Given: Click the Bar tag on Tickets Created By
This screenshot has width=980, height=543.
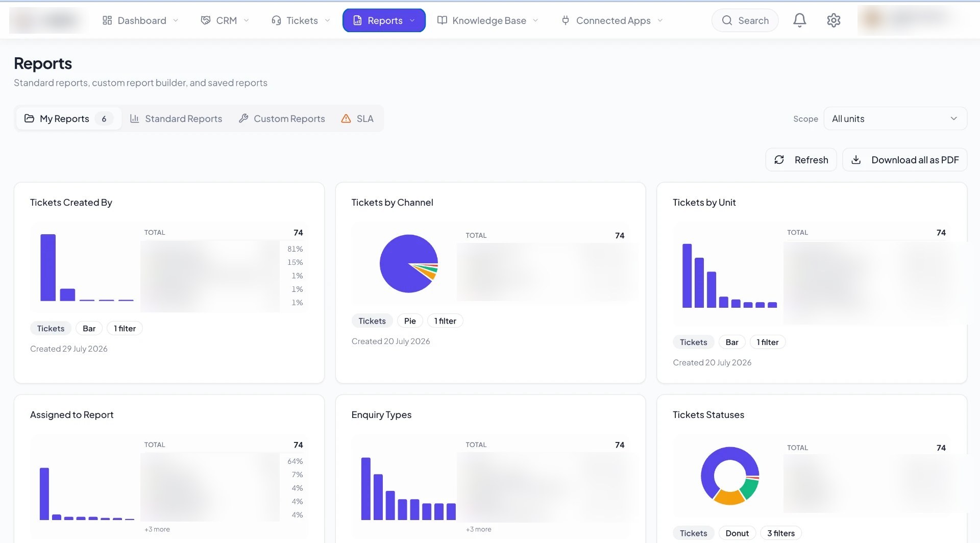Looking at the screenshot, I should [x=89, y=329].
